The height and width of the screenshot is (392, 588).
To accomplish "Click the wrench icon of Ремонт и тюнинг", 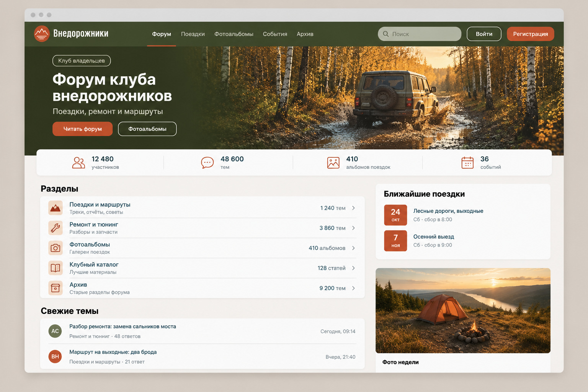I will click(56, 228).
